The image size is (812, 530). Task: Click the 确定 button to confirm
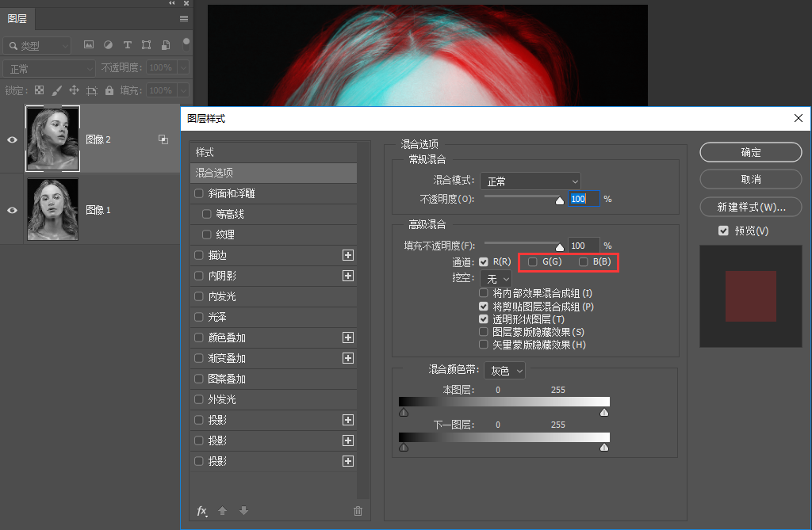pos(750,152)
